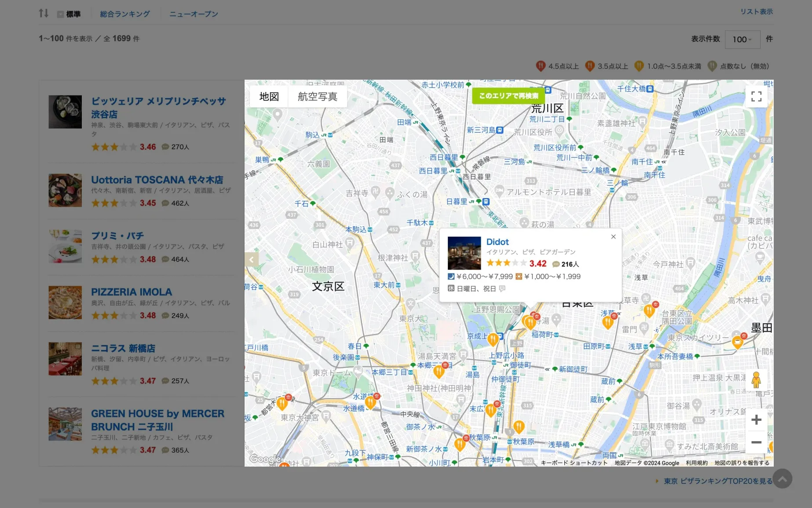Screen dimensions: 812x508
Task: Close the Didot info popup
Action: point(613,237)
